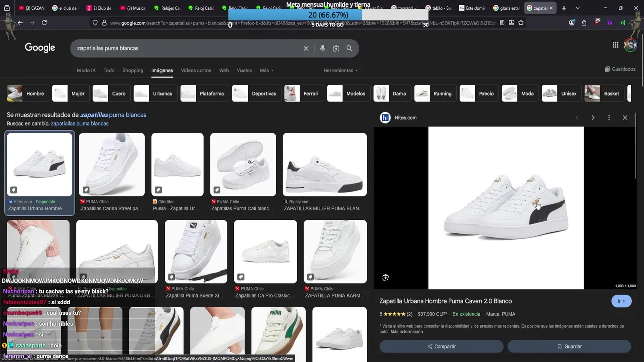Switch to the Shopping tab
Image resolution: width=644 pixels, height=362 pixels.
click(133, 70)
